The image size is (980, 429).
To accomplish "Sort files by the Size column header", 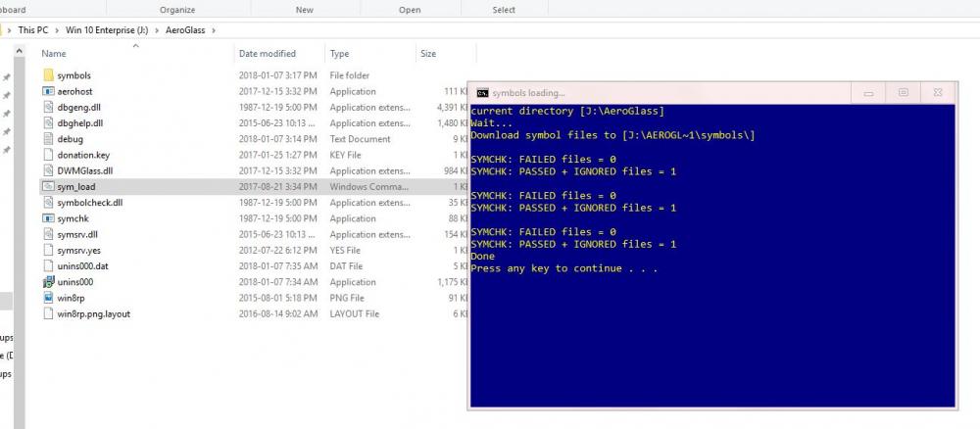I will tap(428, 54).
